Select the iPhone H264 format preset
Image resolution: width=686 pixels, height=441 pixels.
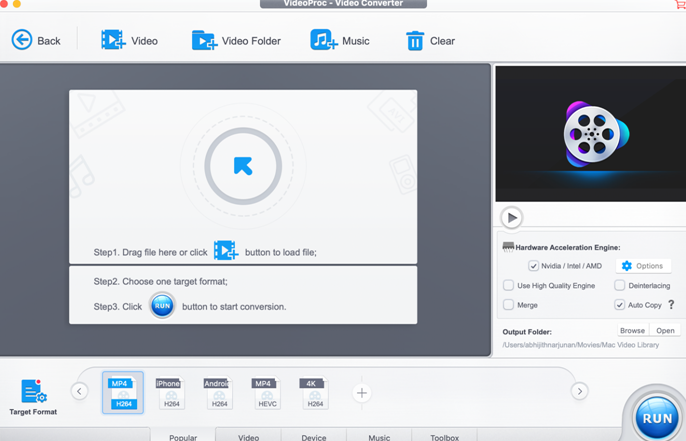pyautogui.click(x=169, y=393)
